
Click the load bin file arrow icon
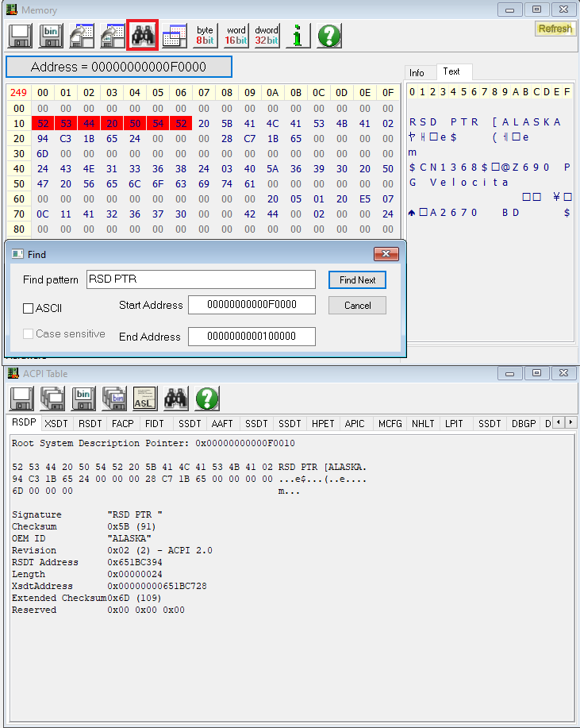tap(113, 36)
